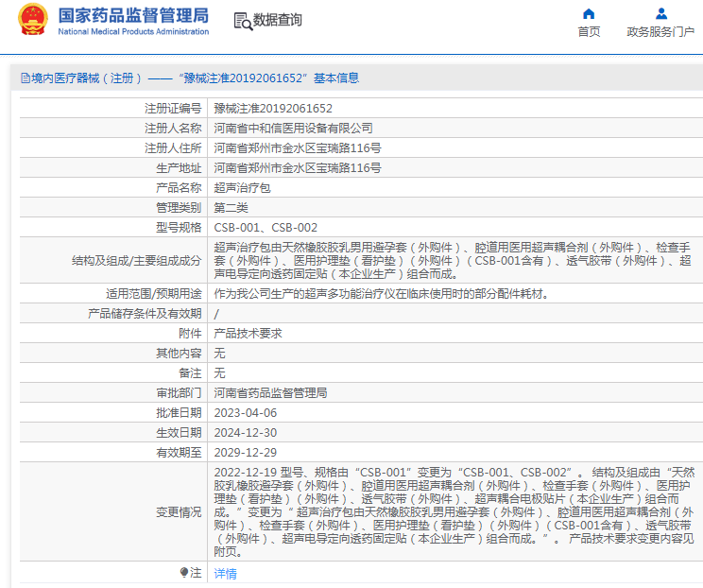Click National Medical Products Administration subtitle
Viewport: 703px width, 588px height.
133,32
